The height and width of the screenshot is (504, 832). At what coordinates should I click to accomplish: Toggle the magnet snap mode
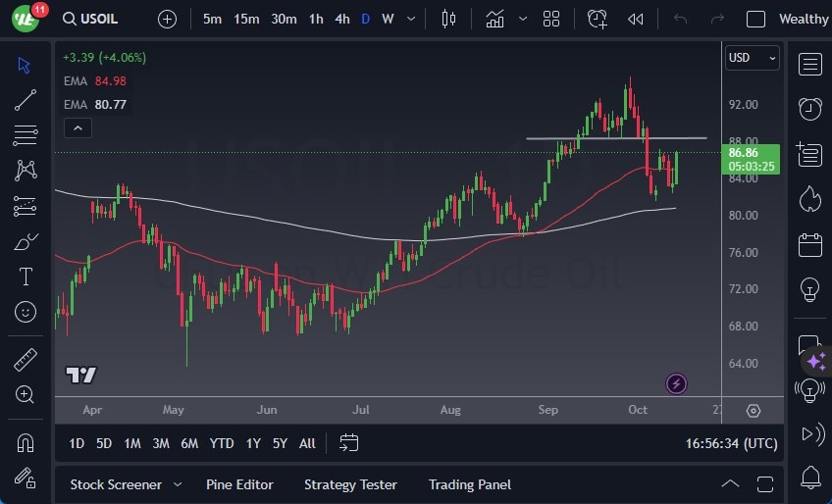[26, 442]
